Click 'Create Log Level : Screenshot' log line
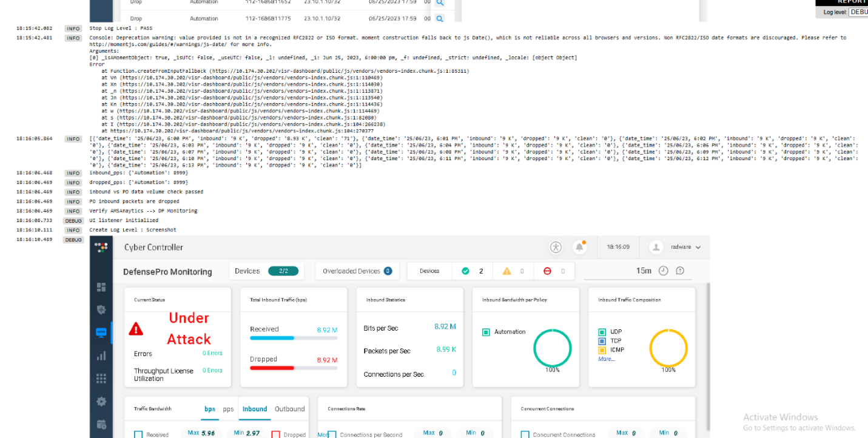This screenshot has height=438, width=868. (133, 230)
